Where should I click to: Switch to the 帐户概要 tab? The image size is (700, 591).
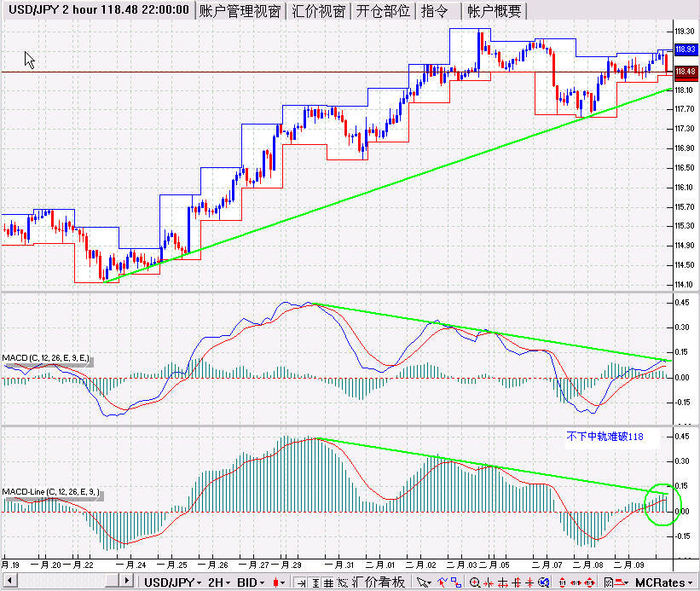pyautogui.click(x=495, y=11)
